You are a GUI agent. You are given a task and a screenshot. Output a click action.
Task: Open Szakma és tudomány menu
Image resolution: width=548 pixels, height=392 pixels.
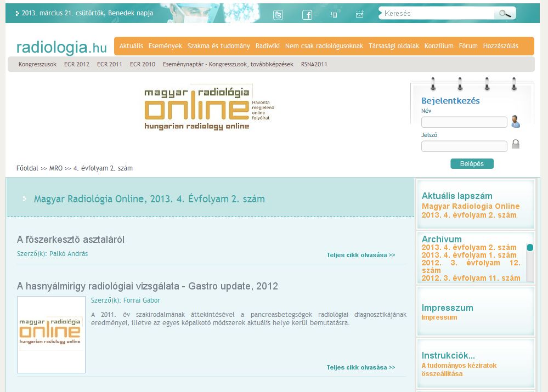tap(218, 46)
